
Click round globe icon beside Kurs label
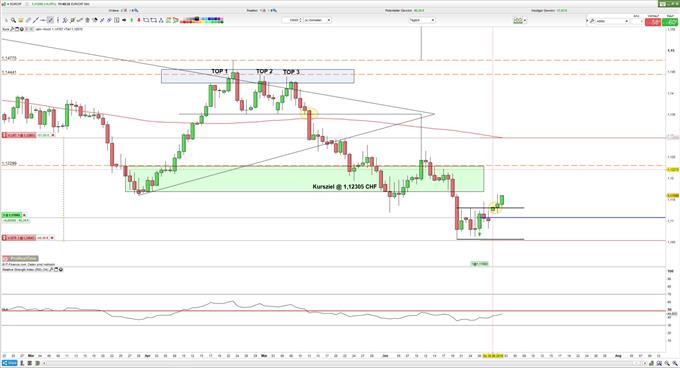click(x=22, y=29)
